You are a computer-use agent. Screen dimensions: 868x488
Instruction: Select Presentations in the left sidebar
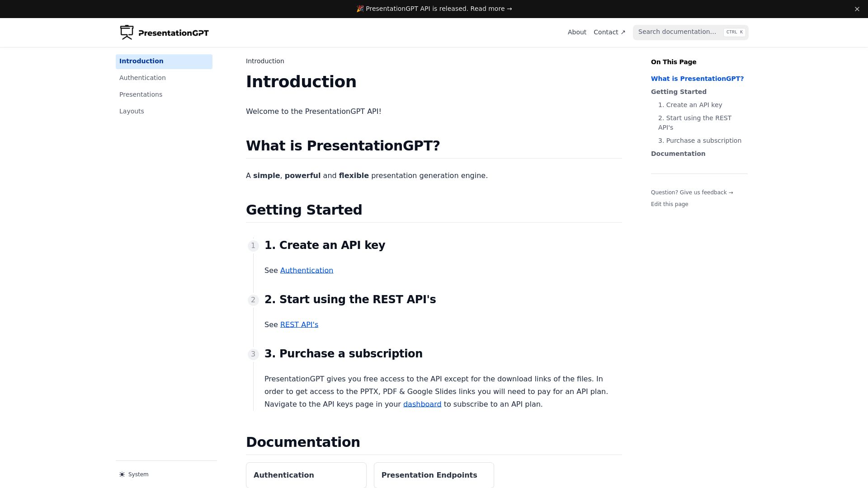[x=141, y=94]
